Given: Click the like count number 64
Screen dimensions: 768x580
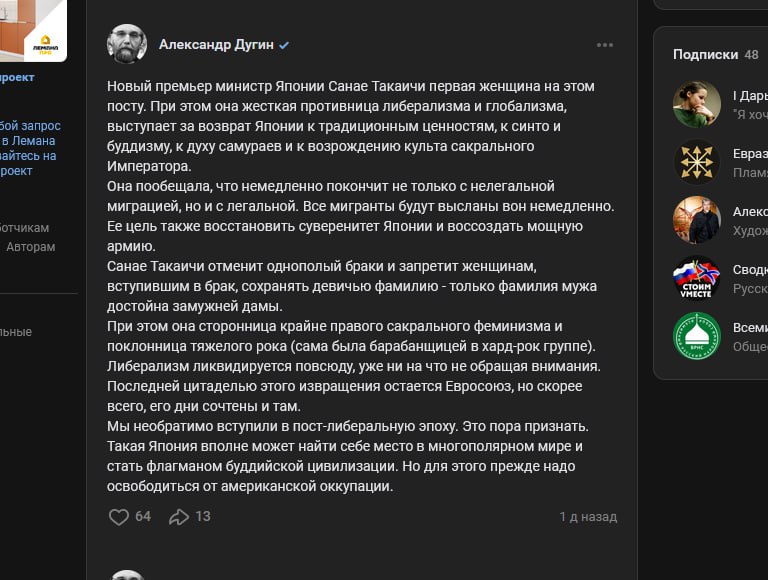Looking at the screenshot, I should (143, 517).
